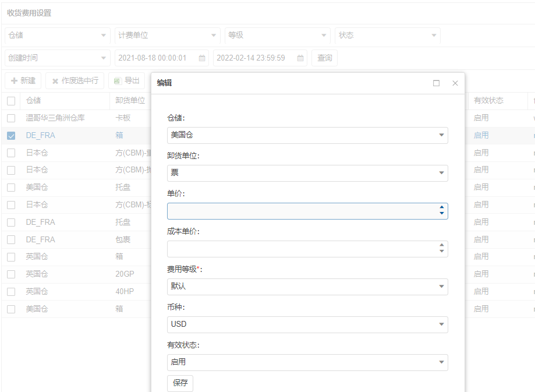Check the DE_FRA 托盘 row checkbox
The image size is (535, 392).
pos(11,223)
